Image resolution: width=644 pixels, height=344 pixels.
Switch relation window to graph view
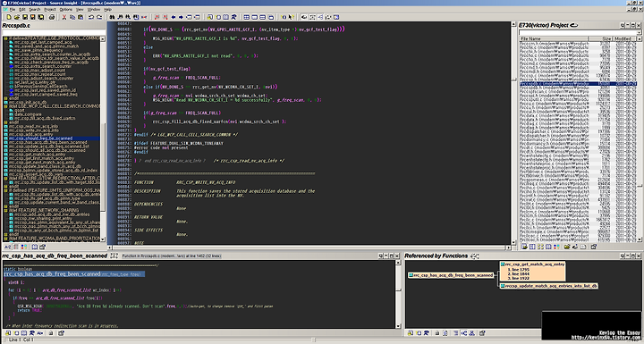point(464,333)
